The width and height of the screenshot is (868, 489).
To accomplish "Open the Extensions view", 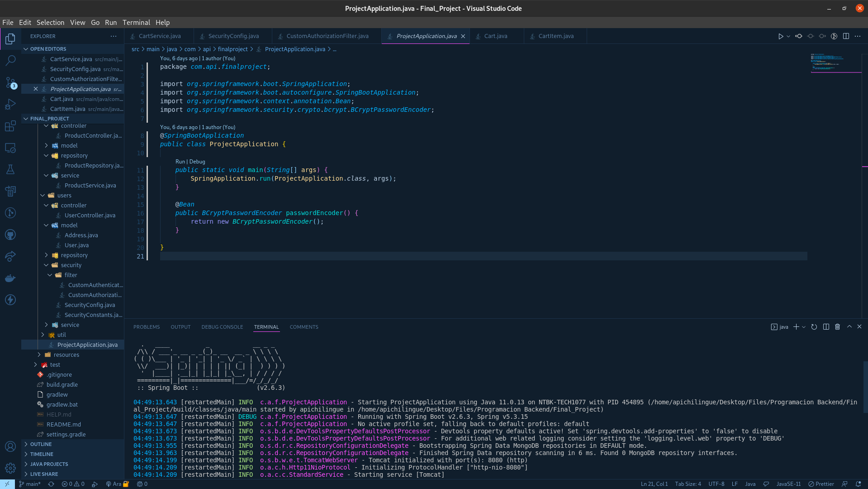I will click(10, 126).
